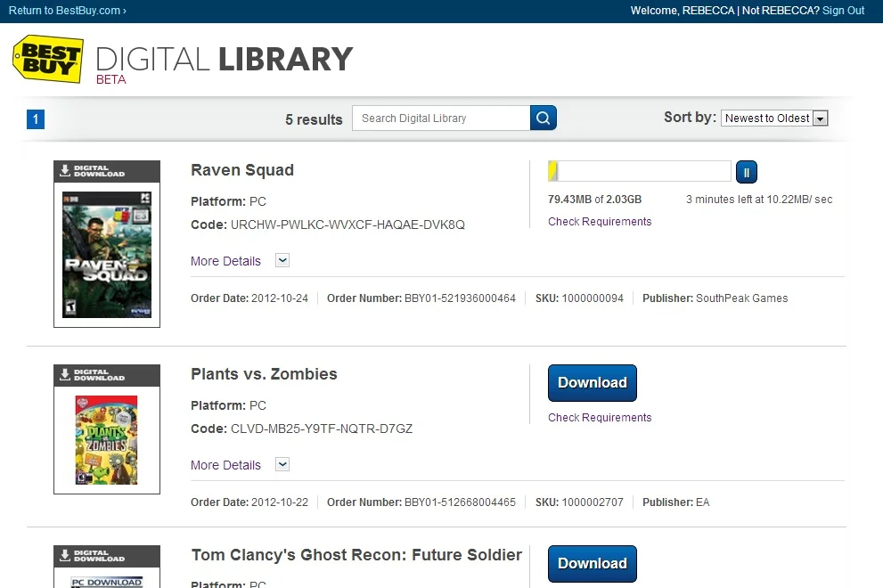Check Requirements for Plants vs. Zombies
This screenshot has width=883, height=588.
[600, 418]
